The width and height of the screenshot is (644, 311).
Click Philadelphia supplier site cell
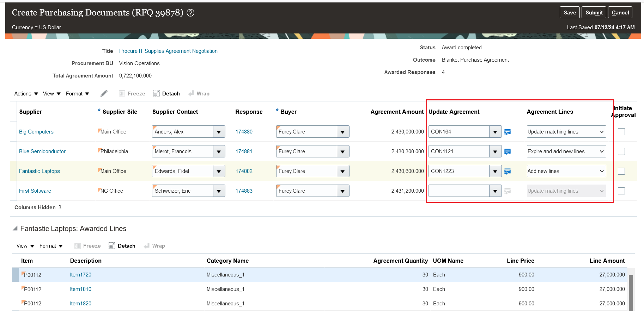(x=114, y=151)
